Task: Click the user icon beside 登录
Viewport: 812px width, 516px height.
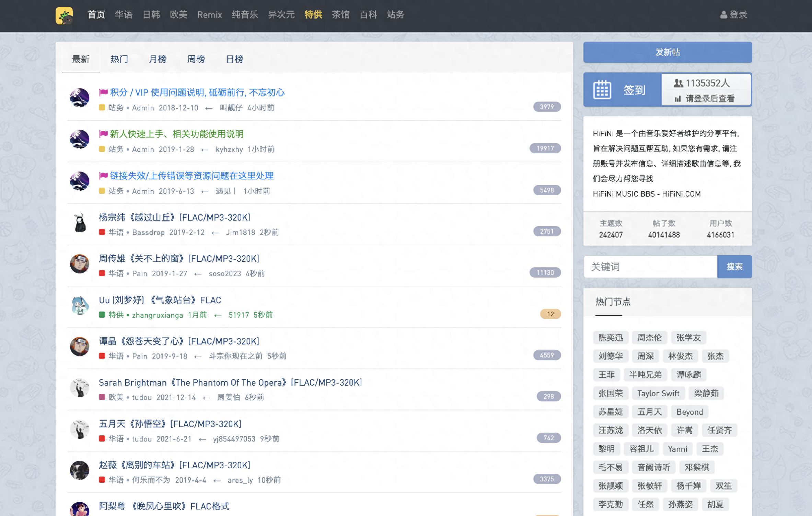Action: click(x=723, y=15)
